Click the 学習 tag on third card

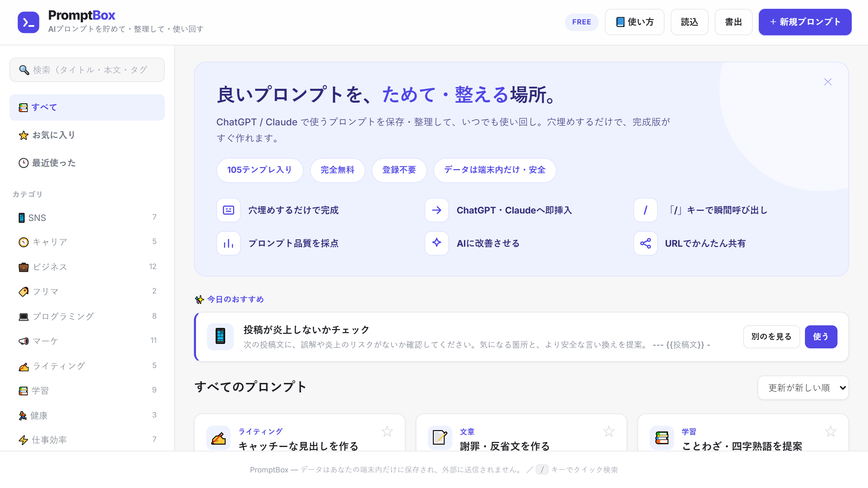689,432
